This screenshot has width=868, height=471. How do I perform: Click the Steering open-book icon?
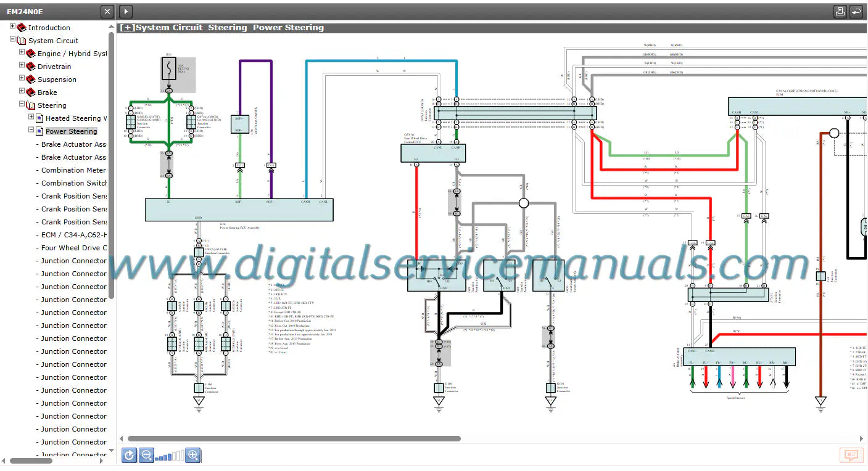tap(31, 105)
